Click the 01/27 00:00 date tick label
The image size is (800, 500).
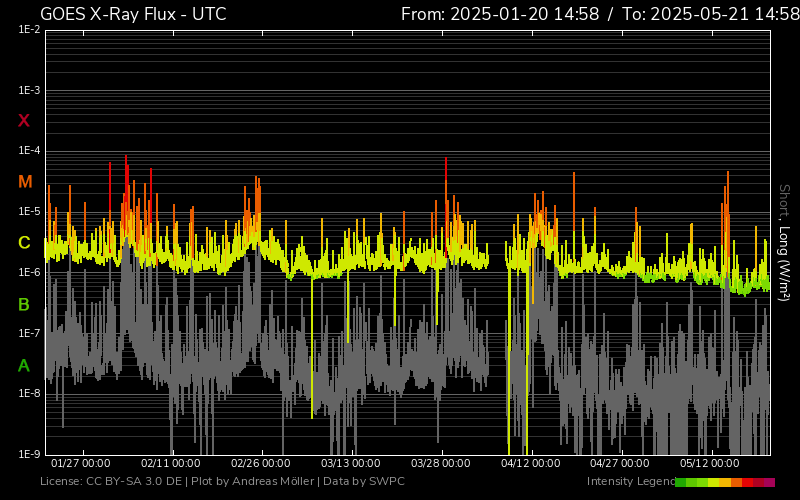tap(81, 463)
